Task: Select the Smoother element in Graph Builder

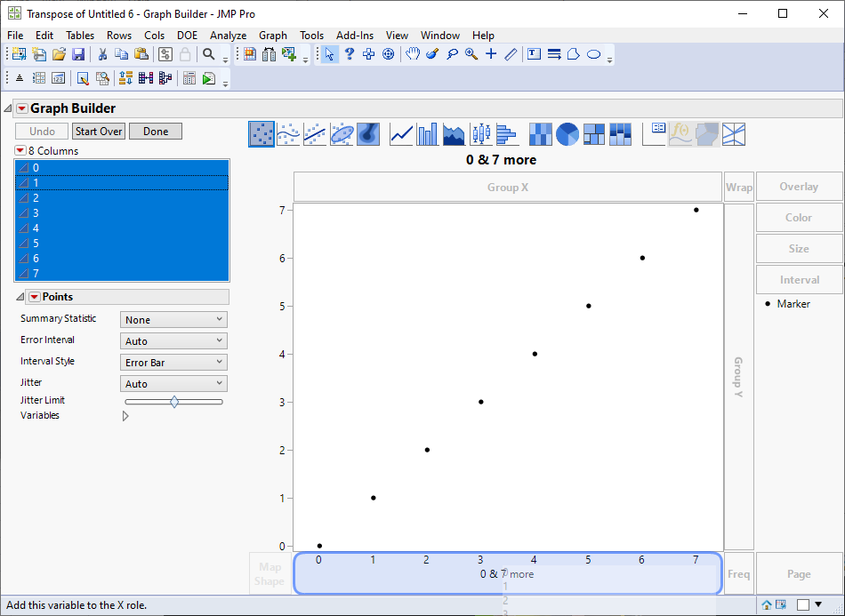Action: (x=288, y=133)
